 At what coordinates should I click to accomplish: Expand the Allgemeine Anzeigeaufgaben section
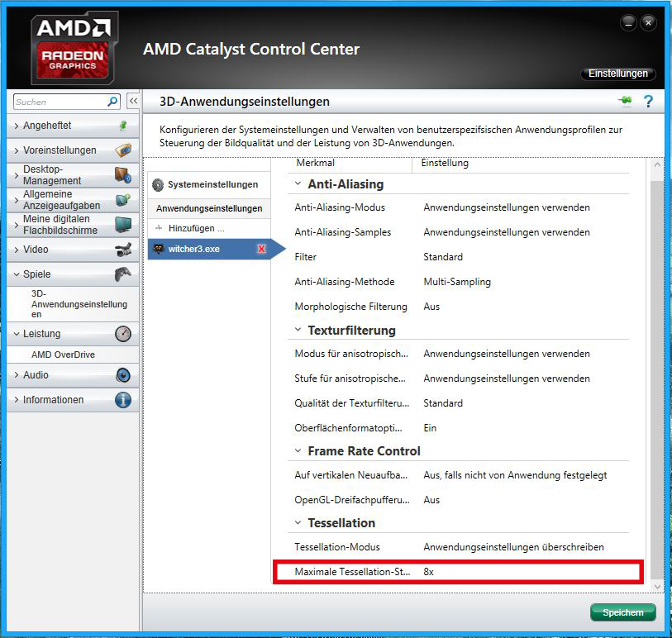tap(17, 200)
